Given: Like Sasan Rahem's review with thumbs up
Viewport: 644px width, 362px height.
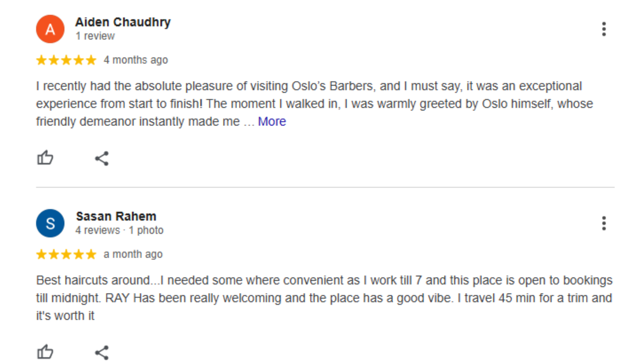Looking at the screenshot, I should [x=45, y=352].
